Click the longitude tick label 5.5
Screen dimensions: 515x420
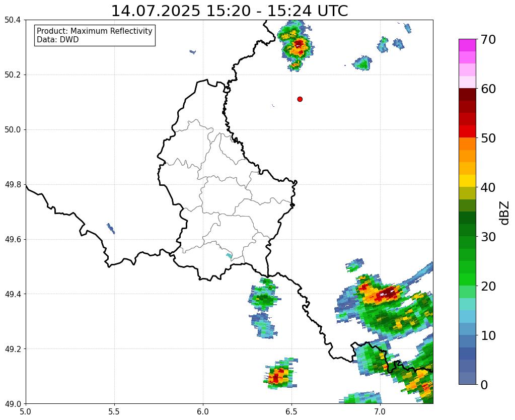(x=114, y=411)
